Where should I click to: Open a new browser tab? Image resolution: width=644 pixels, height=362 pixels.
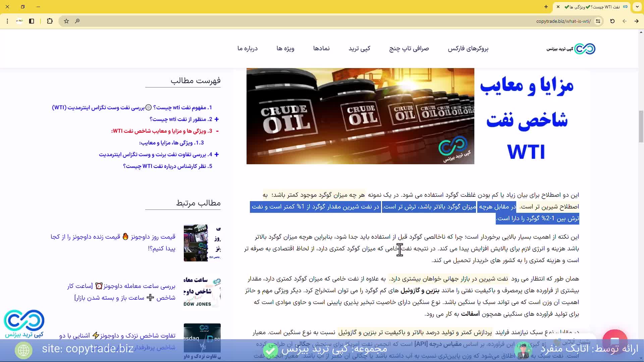coord(546,7)
